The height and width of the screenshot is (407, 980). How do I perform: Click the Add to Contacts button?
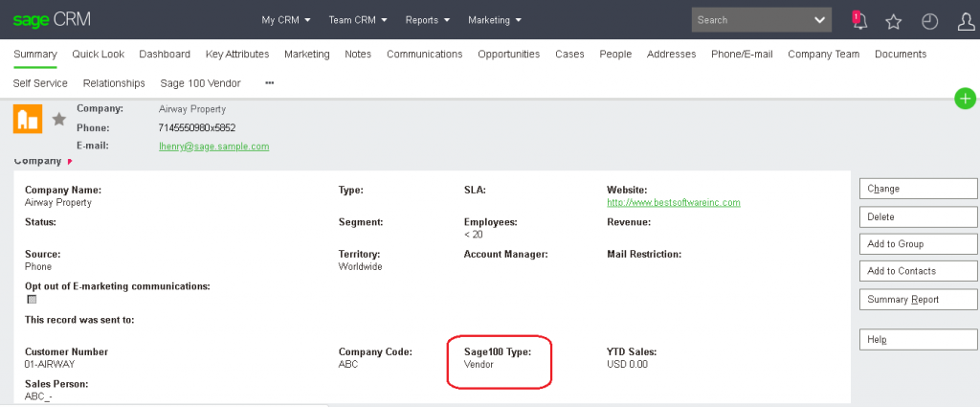(918, 271)
